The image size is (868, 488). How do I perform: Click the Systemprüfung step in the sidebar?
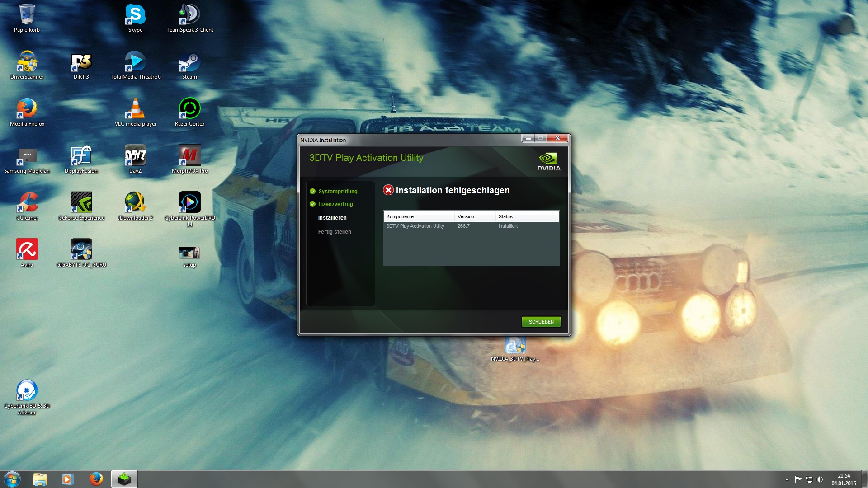[337, 192]
